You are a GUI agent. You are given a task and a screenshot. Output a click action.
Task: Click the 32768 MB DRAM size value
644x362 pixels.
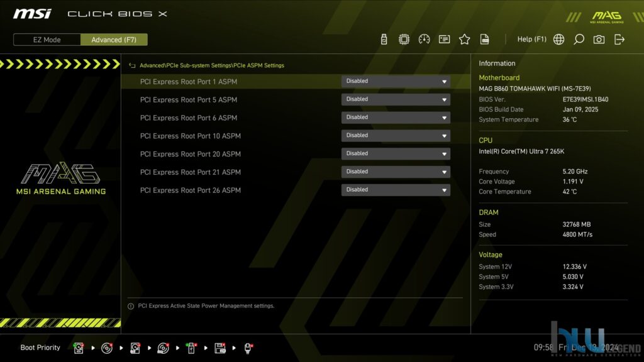[577, 224]
